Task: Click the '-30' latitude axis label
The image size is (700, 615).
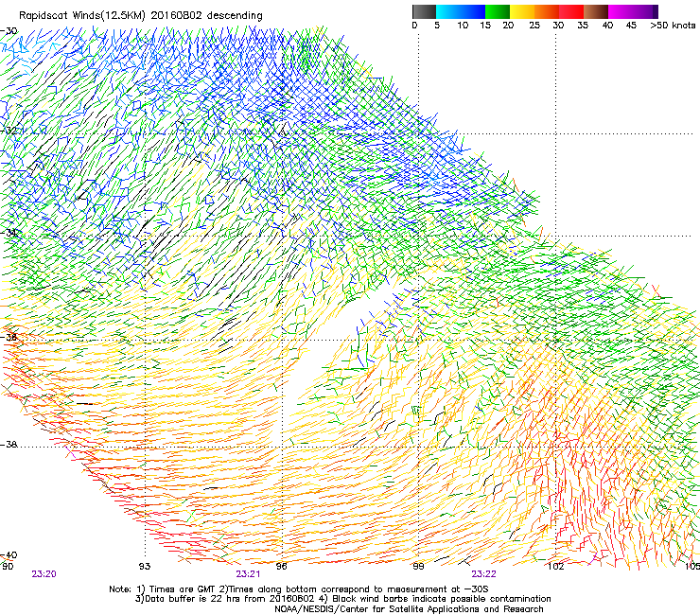Action: (x=9, y=31)
